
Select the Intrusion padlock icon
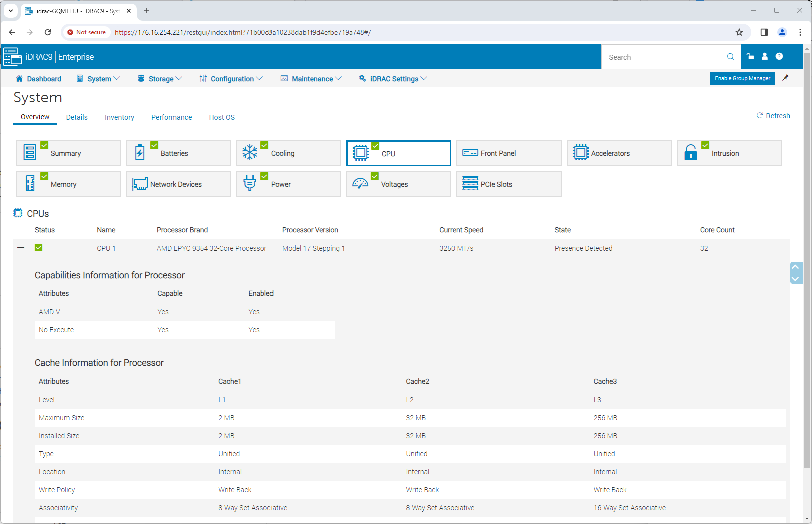691,153
